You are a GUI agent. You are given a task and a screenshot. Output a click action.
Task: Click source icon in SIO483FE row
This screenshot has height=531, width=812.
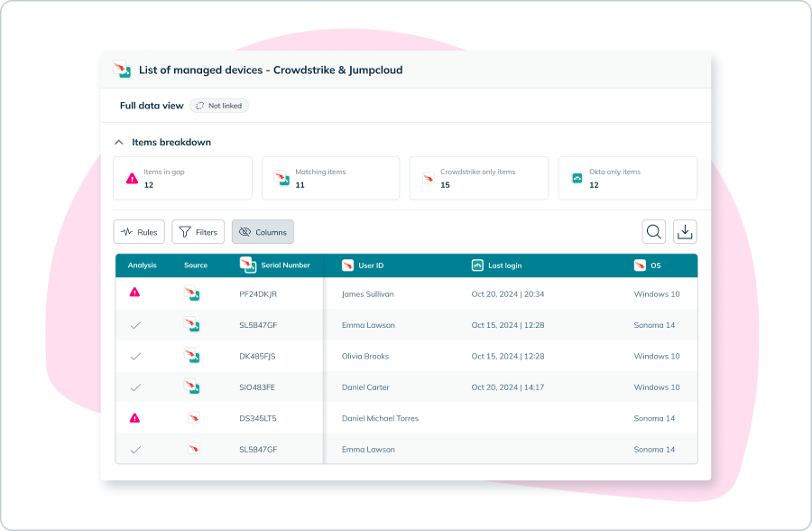191,387
